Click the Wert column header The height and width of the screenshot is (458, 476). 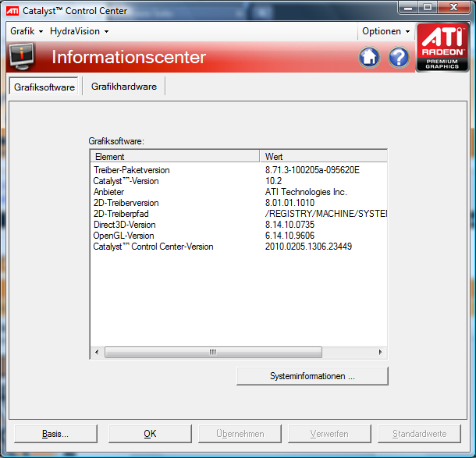(324, 157)
